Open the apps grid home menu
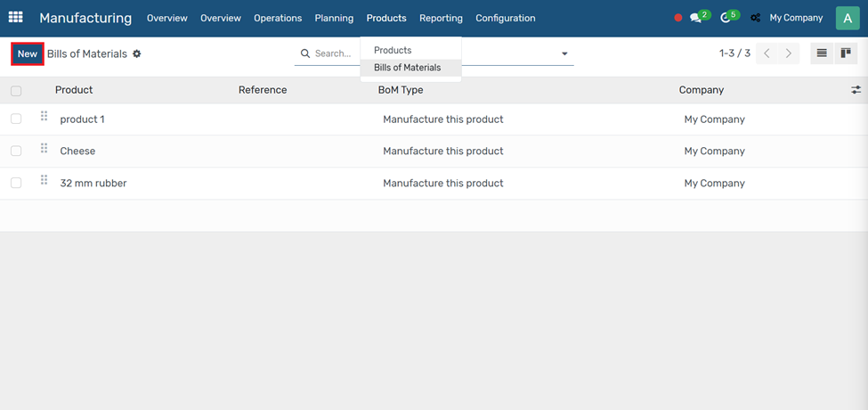868x410 pixels. click(x=16, y=18)
